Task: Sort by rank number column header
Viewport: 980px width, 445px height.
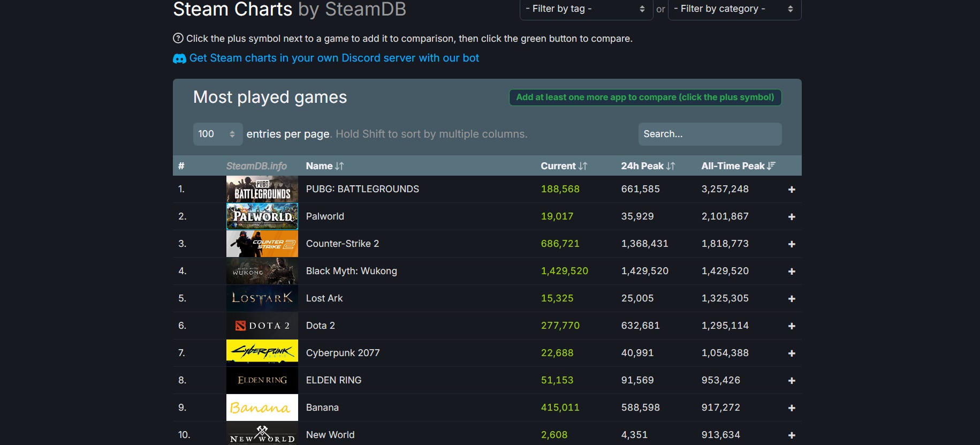Action: point(181,166)
